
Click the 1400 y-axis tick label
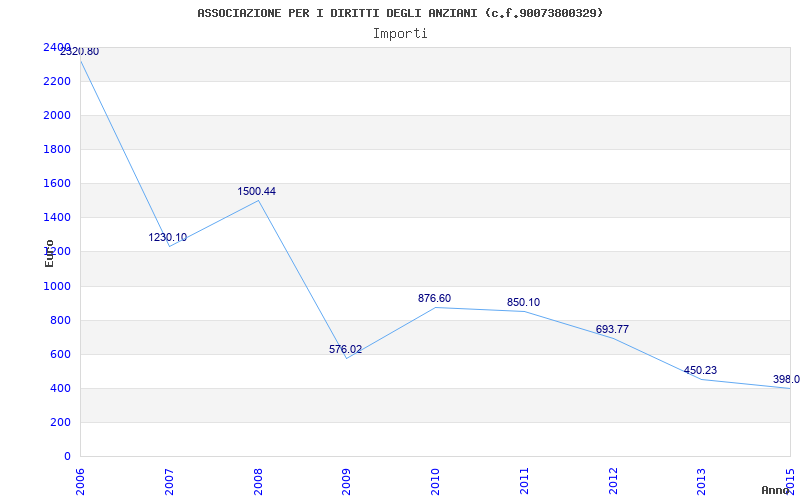(x=57, y=218)
